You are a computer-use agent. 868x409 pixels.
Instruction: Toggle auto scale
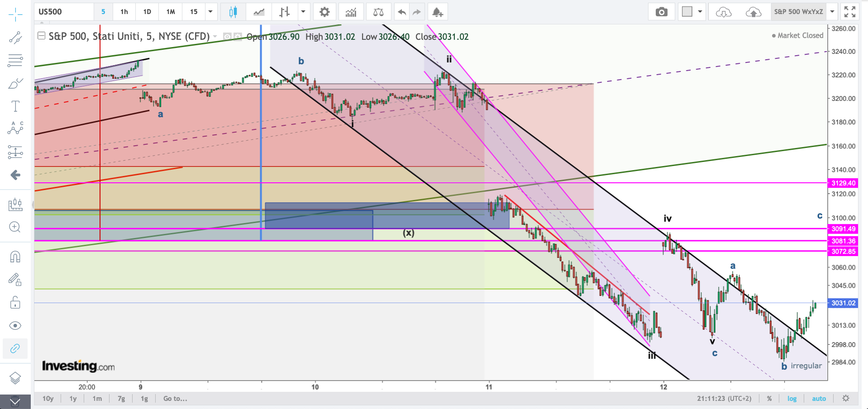pos(819,399)
